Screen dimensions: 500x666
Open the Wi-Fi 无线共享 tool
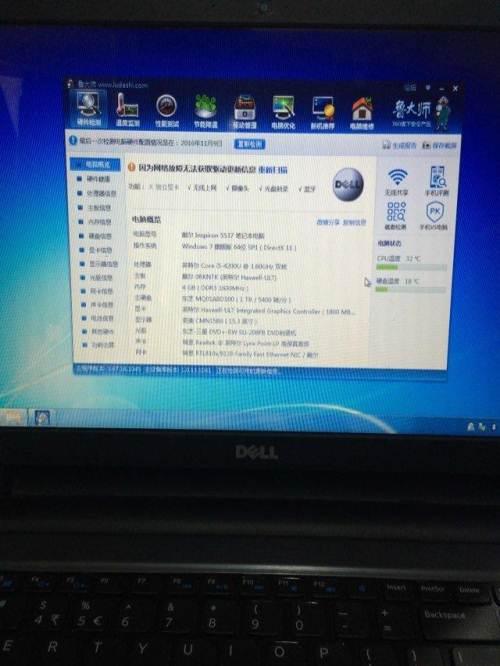tap(397, 181)
